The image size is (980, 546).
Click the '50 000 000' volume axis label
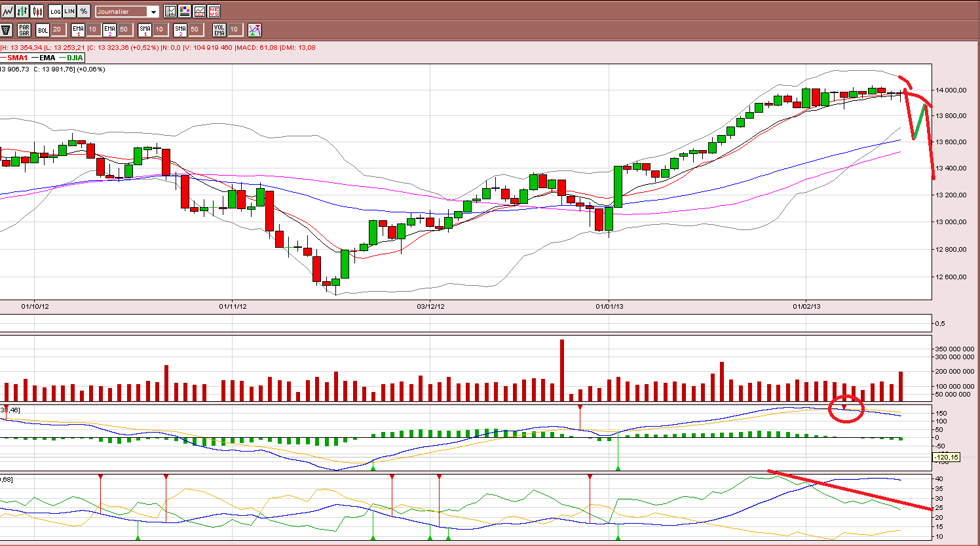pyautogui.click(x=953, y=394)
